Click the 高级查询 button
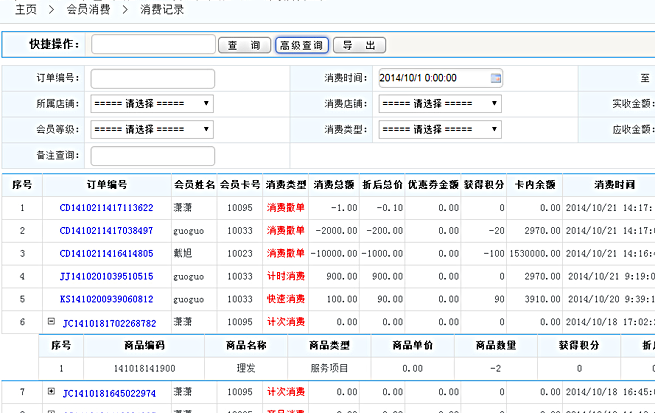The width and height of the screenshot is (655, 413). pos(302,45)
